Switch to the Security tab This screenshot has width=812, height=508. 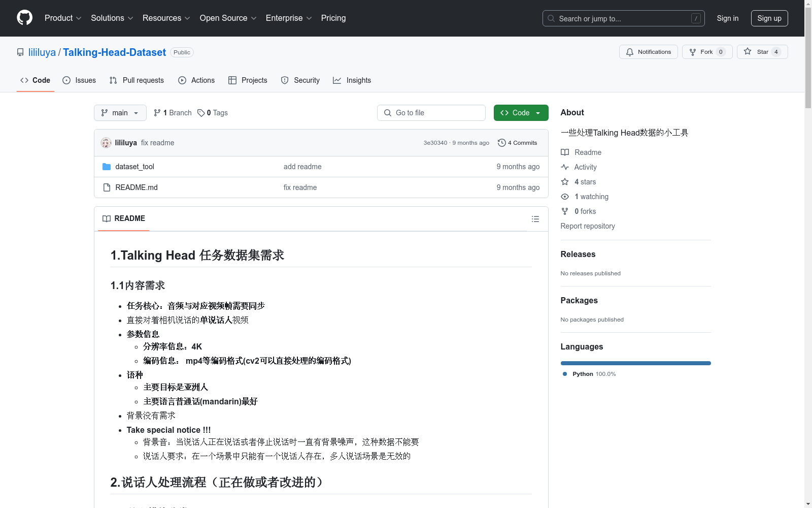click(300, 80)
